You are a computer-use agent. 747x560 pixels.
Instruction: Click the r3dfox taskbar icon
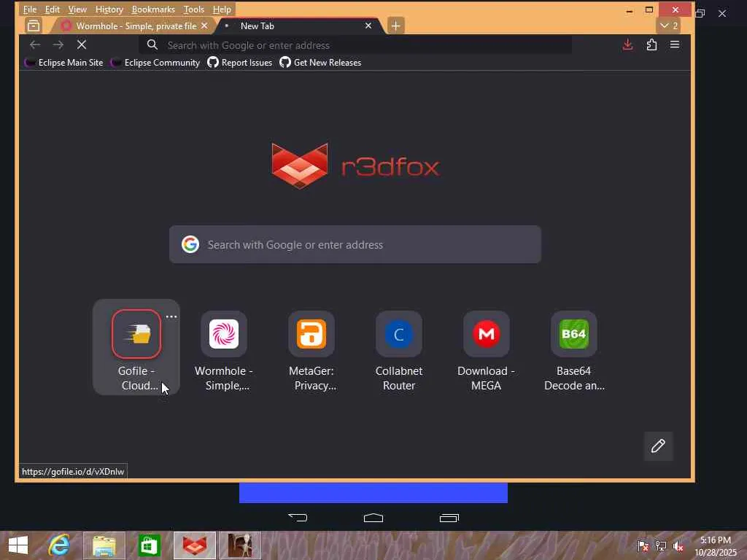(194, 545)
